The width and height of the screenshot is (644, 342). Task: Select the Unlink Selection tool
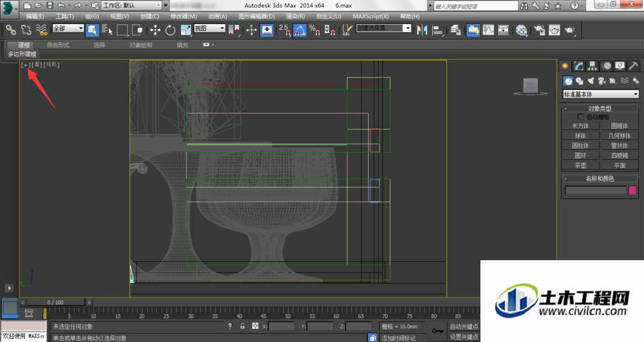(x=26, y=30)
